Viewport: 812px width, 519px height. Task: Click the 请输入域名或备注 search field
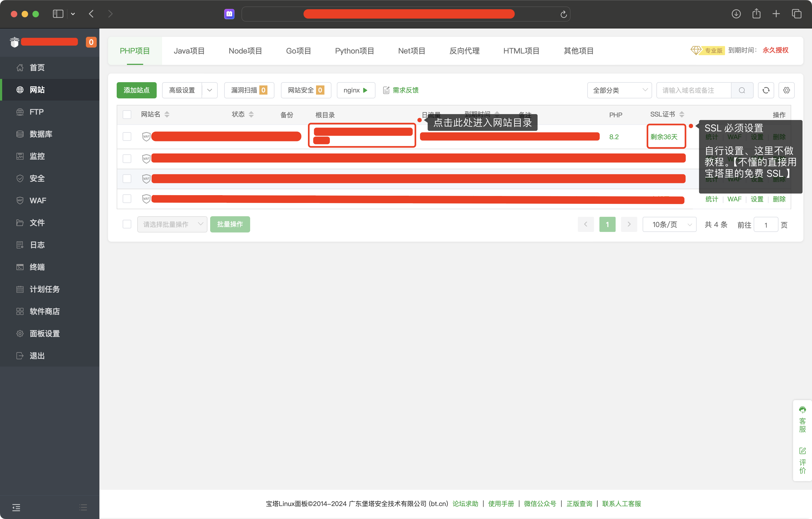(x=694, y=91)
